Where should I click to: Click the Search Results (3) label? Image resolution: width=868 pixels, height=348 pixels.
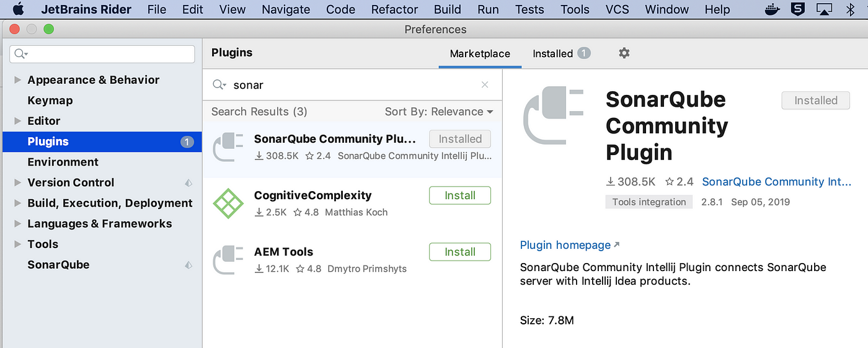click(259, 112)
